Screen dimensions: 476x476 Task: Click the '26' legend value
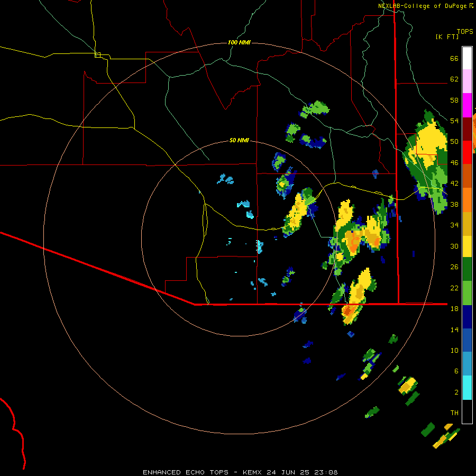coord(454,267)
